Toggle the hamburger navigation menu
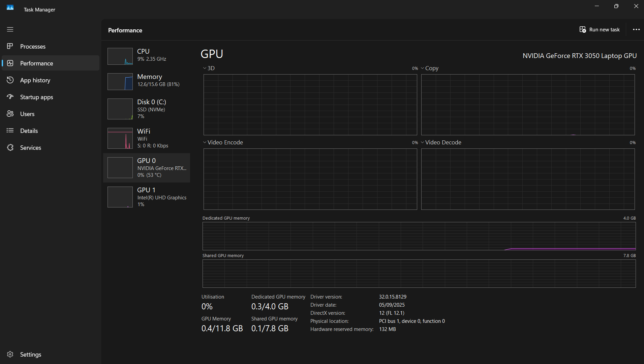The height and width of the screenshot is (364, 644). pyautogui.click(x=10, y=29)
